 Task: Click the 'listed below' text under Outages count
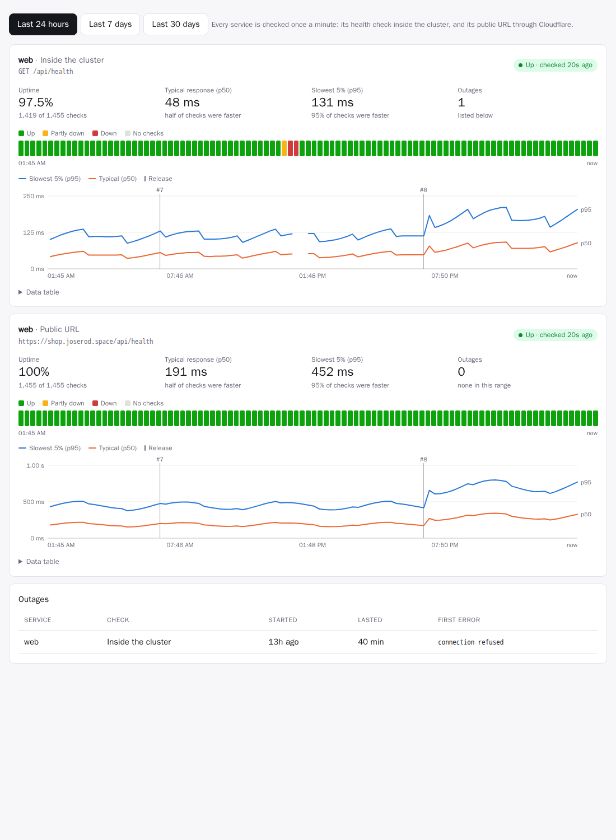475,115
